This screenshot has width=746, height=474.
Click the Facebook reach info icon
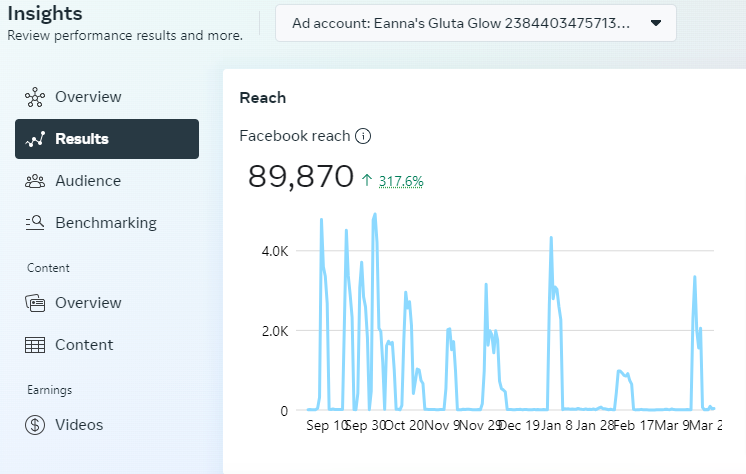click(x=363, y=136)
